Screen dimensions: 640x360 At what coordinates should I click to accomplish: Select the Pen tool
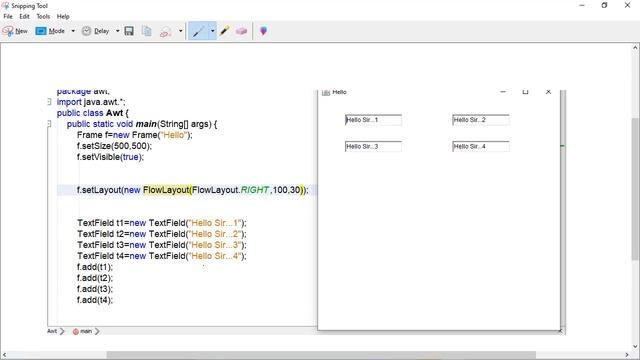point(199,31)
